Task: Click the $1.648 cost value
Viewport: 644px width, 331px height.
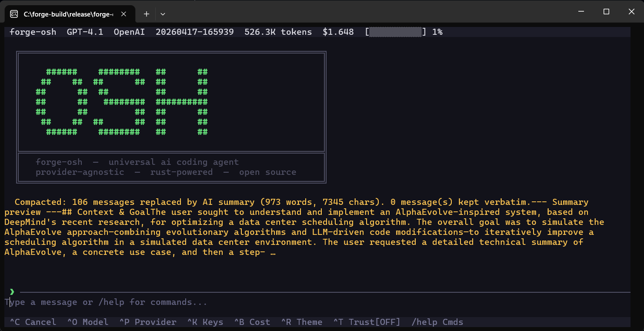Action: click(338, 32)
